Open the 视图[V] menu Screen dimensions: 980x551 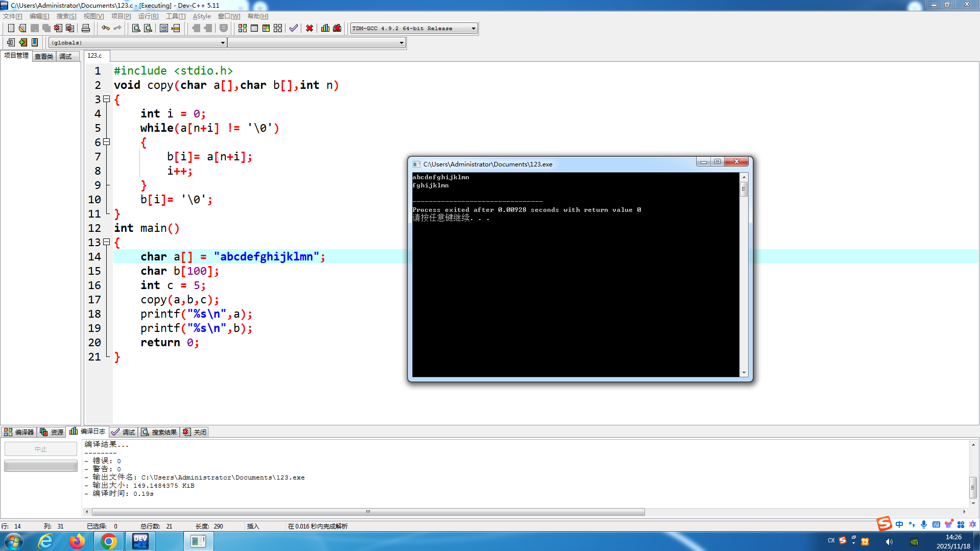point(93,16)
